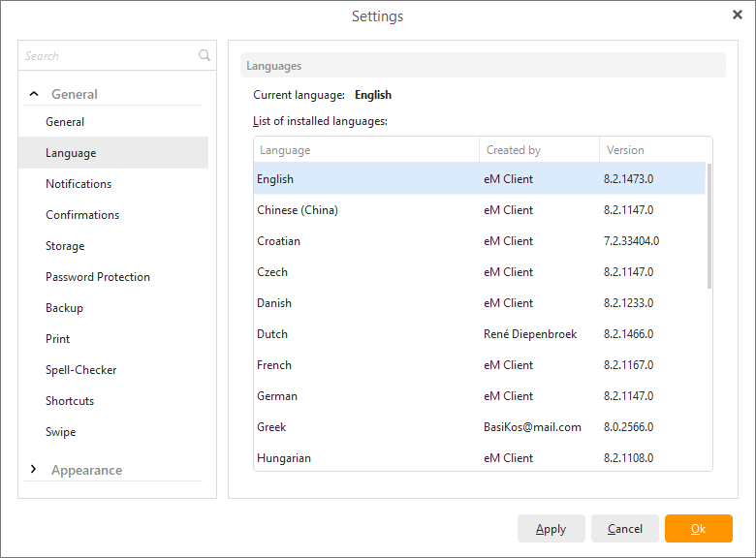Collapse the General section chevron
This screenshot has height=558, width=756.
point(34,94)
